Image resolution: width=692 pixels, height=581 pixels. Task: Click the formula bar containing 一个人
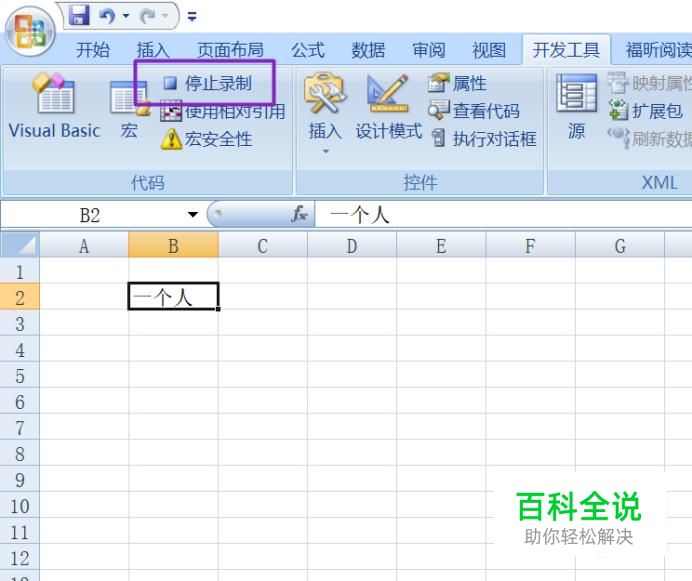pyautogui.click(x=503, y=215)
